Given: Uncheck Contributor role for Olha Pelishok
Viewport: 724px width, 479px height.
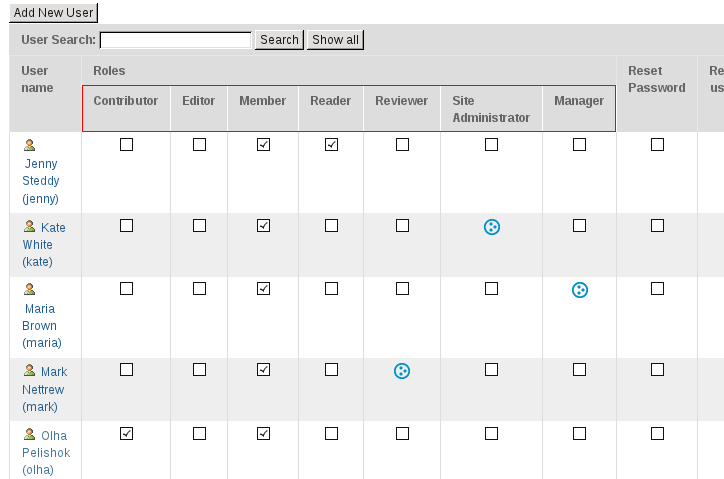Looking at the screenshot, I should [x=127, y=434].
